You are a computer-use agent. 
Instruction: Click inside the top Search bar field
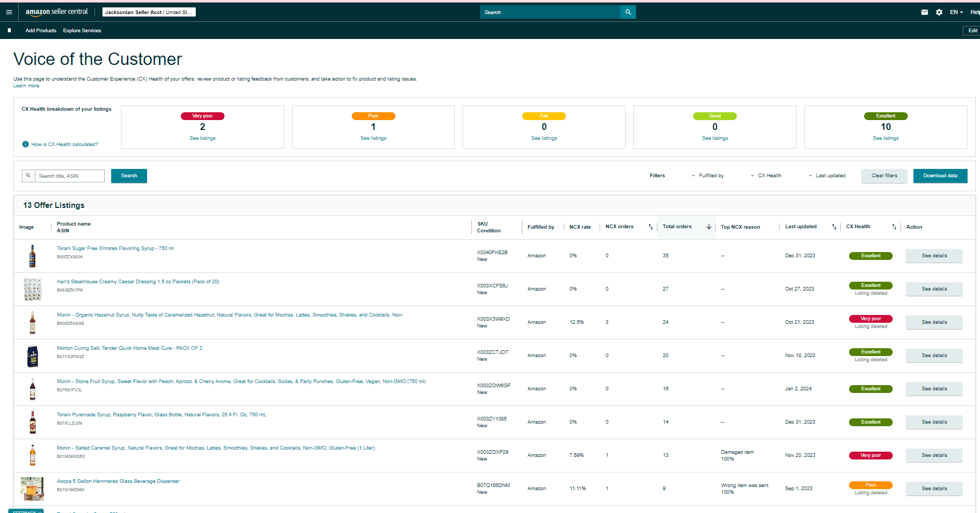point(550,12)
